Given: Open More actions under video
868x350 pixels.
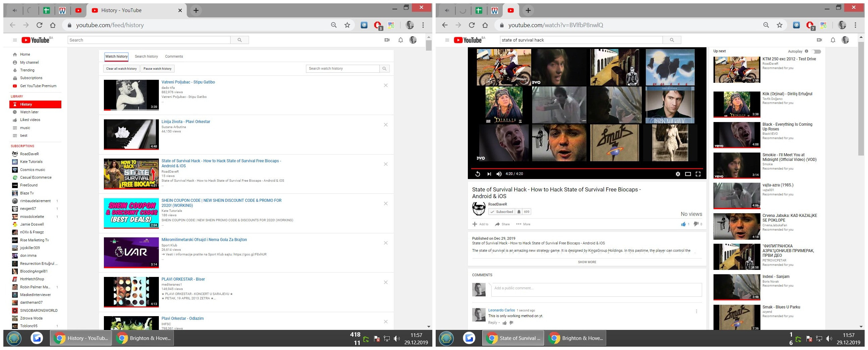Looking at the screenshot, I should [523, 224].
